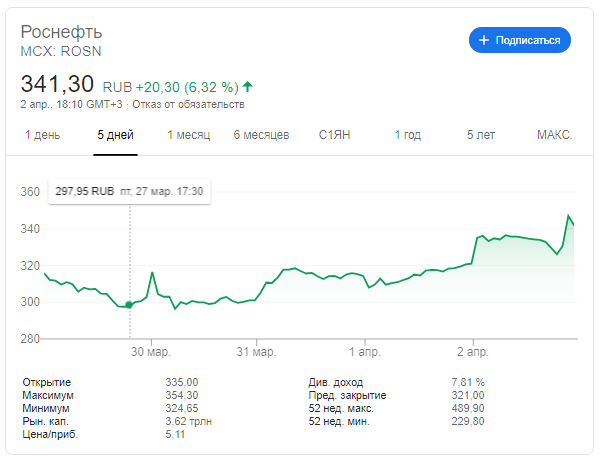The width and height of the screenshot is (605, 459).
Task: Click the green price-up arrow icon
Action: [247, 87]
